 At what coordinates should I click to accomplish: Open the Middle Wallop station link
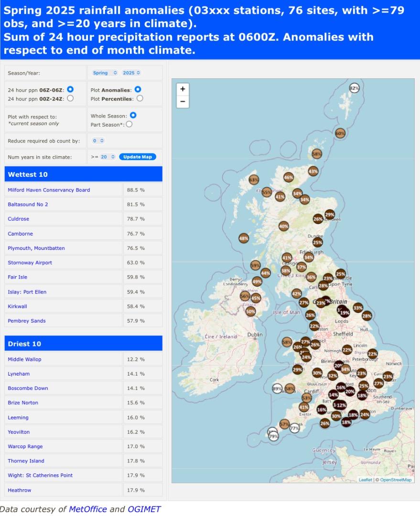tap(24, 359)
